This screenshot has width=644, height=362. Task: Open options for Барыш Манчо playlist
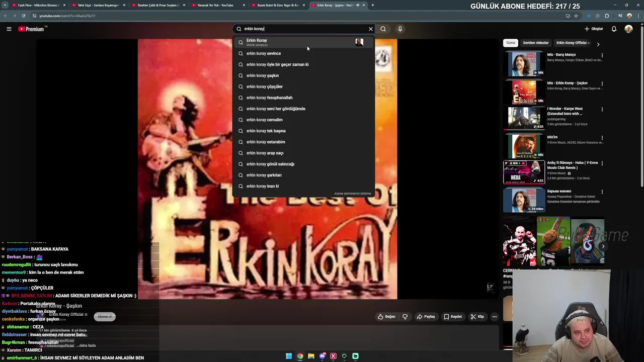tap(602, 192)
